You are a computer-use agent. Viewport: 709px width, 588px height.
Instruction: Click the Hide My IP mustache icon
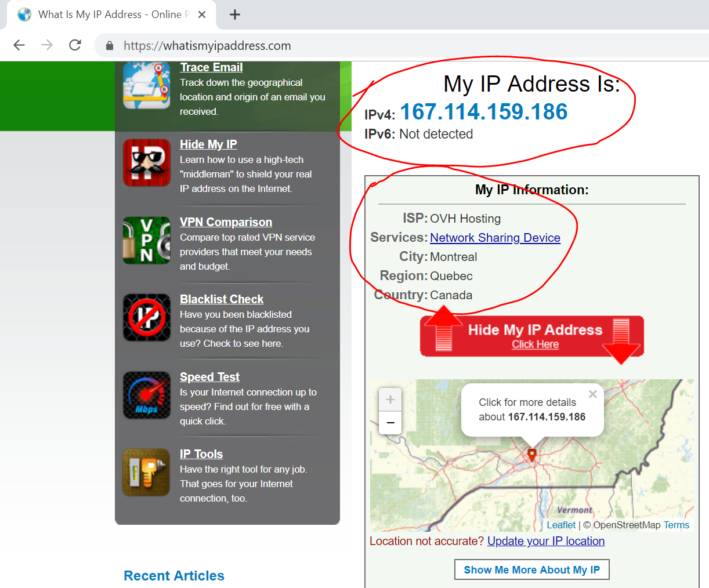click(147, 163)
